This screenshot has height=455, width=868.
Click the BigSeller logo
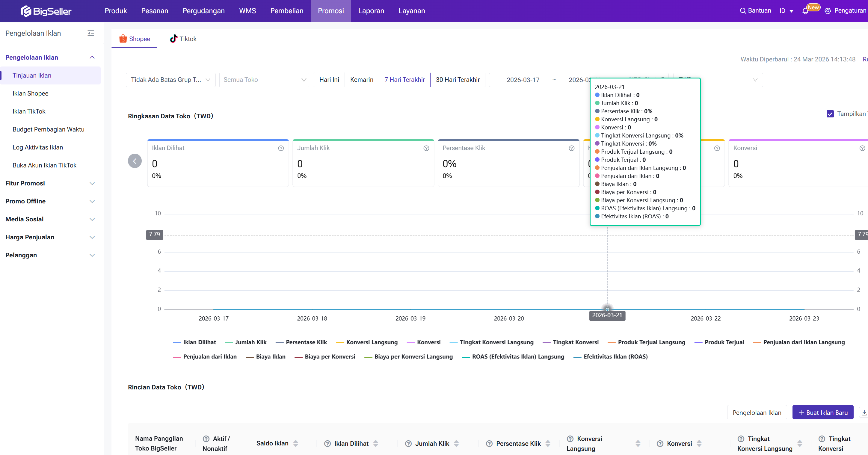(46, 11)
